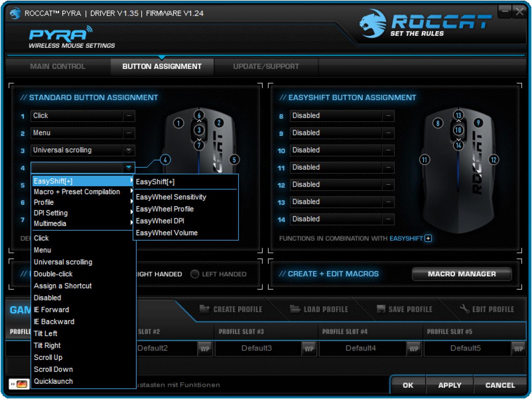Viewport: 532px width, 399px height.
Task: Click side button marker 4
Action: pyautogui.click(x=165, y=160)
